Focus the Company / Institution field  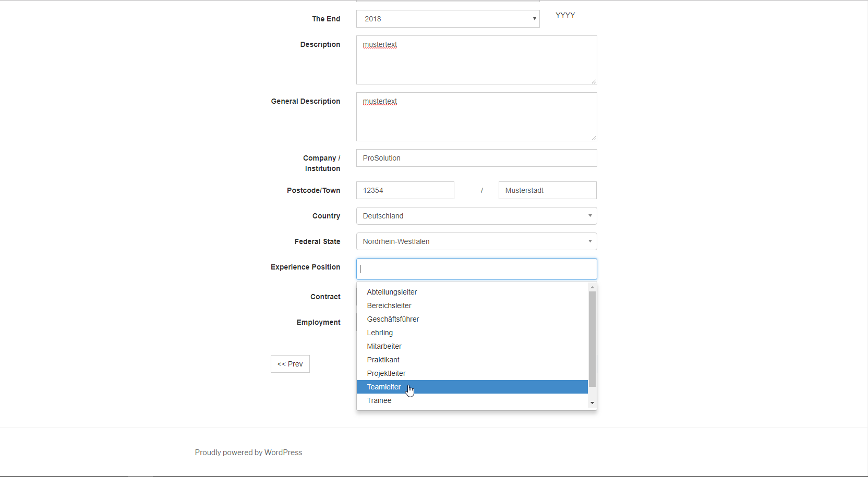click(x=476, y=158)
